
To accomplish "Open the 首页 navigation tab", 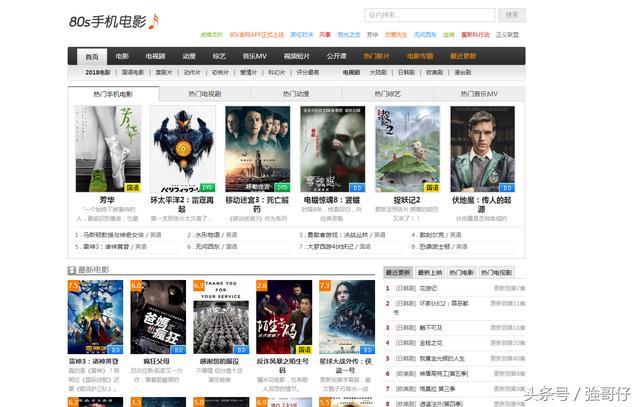I will coord(92,56).
